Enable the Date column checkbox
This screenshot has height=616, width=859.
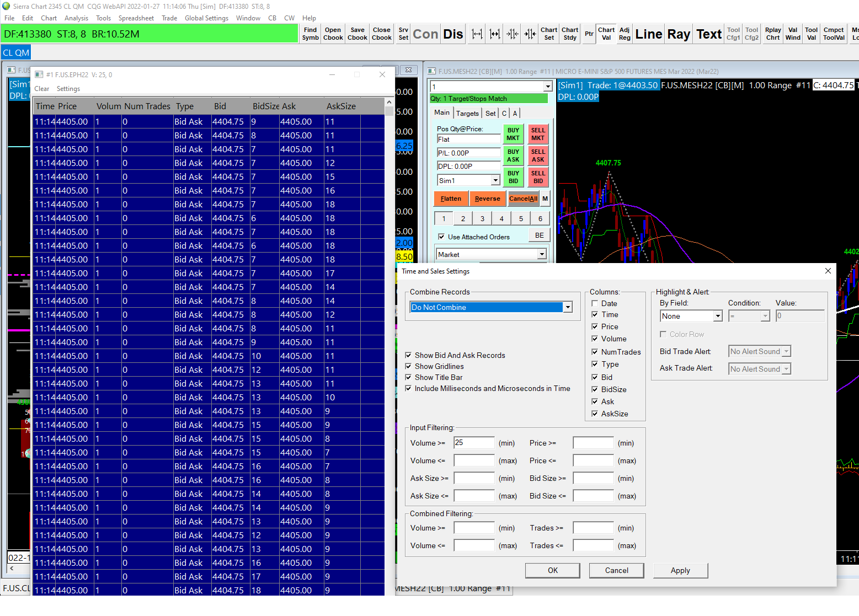click(595, 303)
